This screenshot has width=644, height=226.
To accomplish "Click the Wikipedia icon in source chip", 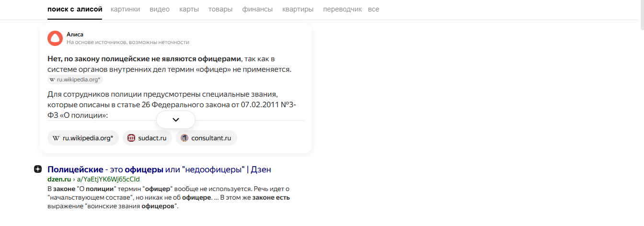I will point(56,138).
